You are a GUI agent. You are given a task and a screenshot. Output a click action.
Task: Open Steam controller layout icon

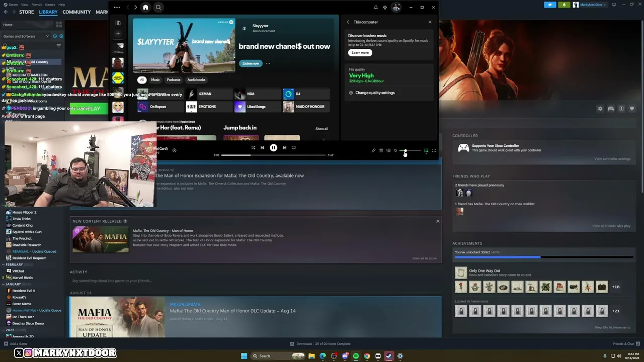[x=611, y=109]
